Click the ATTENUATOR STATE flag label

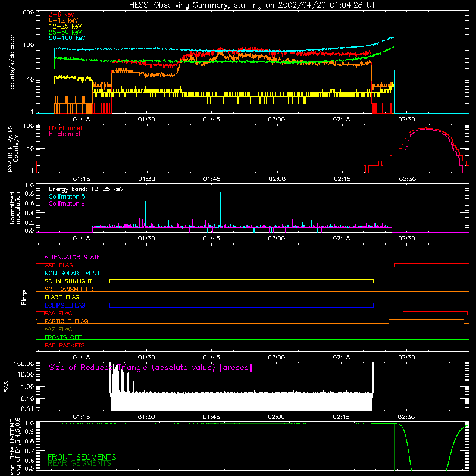coord(72,257)
